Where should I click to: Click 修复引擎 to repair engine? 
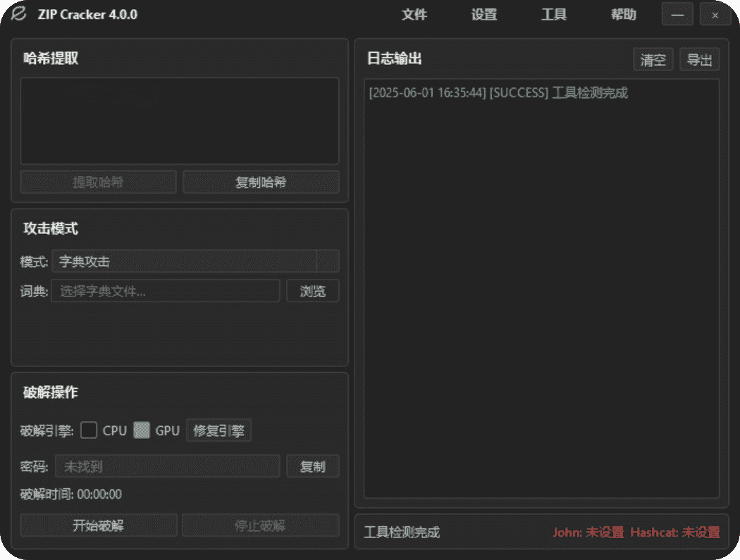(218, 431)
